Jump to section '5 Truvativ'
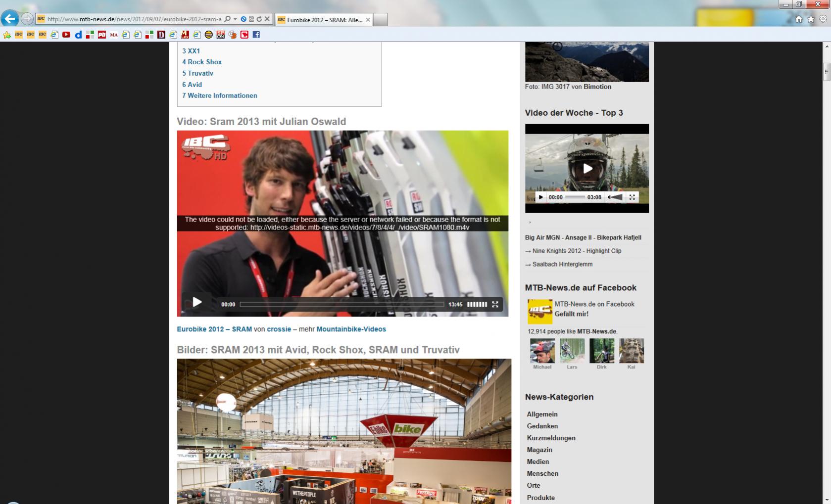Screen dimensions: 831x504 (197, 73)
